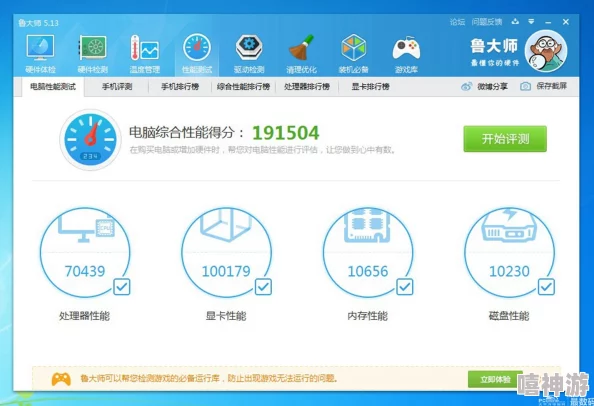Click the memory score 10656
Viewport: 594px width, 406px height.
[368, 271]
